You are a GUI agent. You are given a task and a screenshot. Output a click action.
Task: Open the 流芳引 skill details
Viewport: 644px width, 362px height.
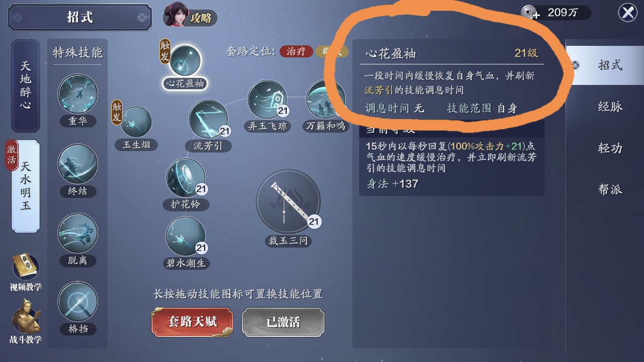pyautogui.click(x=208, y=119)
